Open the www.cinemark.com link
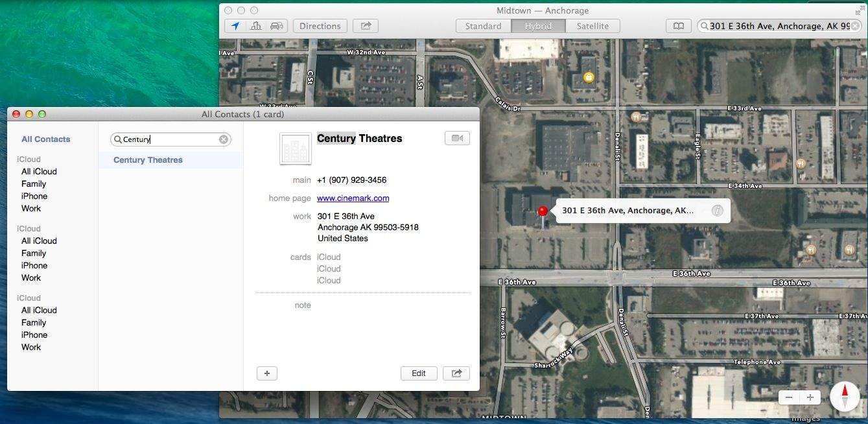 pyautogui.click(x=353, y=198)
